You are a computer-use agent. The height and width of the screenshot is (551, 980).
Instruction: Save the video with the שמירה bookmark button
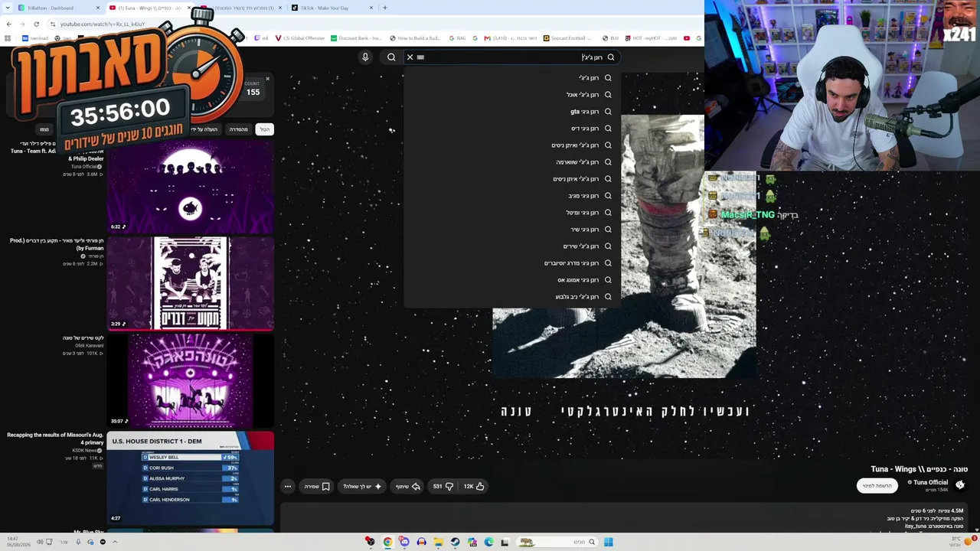click(x=317, y=486)
